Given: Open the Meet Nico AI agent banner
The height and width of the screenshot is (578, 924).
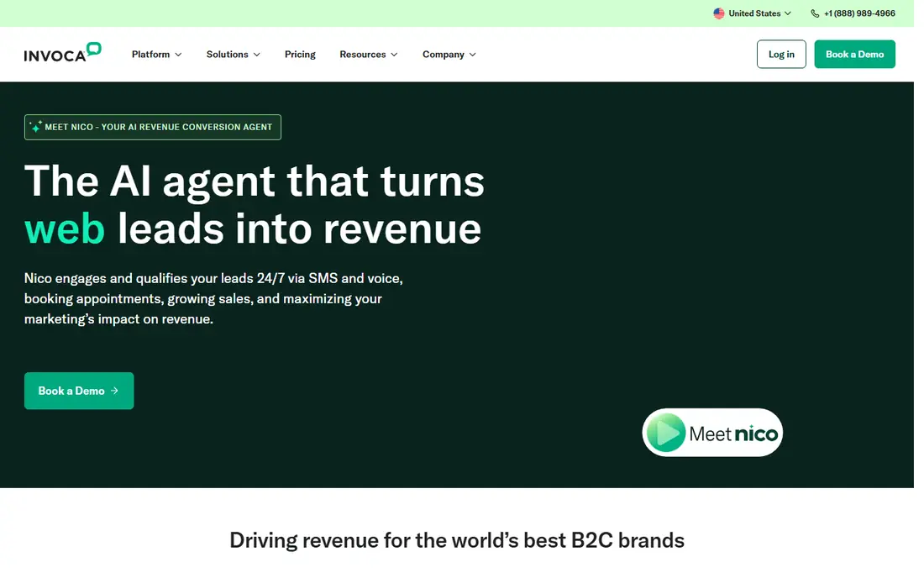Looking at the screenshot, I should (153, 127).
